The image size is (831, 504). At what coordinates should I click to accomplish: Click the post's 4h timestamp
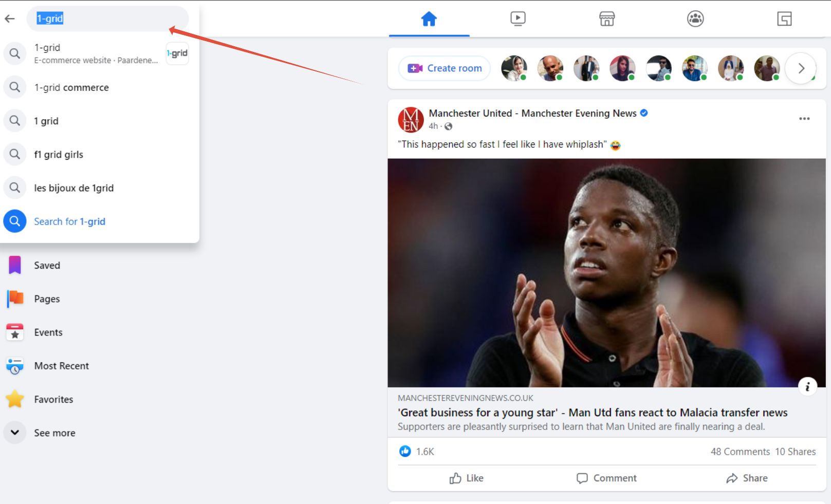coord(433,126)
